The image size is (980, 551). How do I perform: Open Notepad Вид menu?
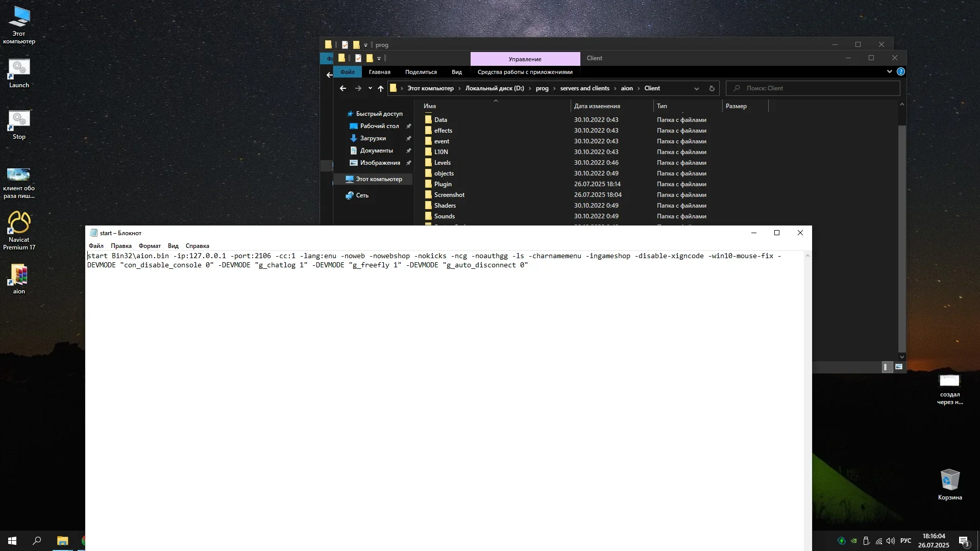(173, 245)
